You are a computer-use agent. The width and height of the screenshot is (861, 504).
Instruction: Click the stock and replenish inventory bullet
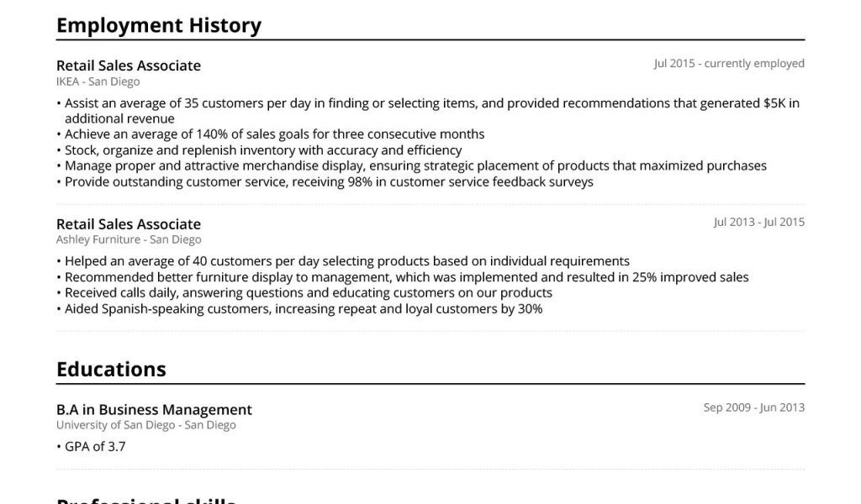tap(263, 150)
